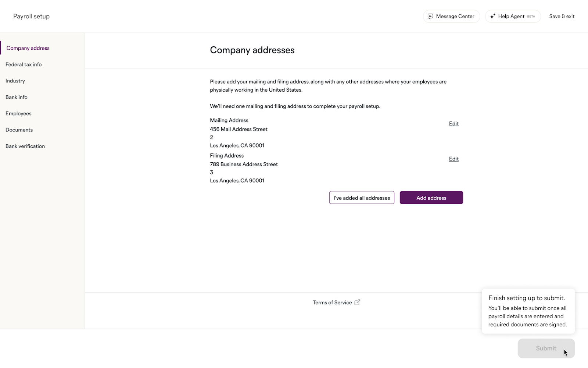Click the Payroll setup header title
588x368 pixels.
(x=31, y=17)
